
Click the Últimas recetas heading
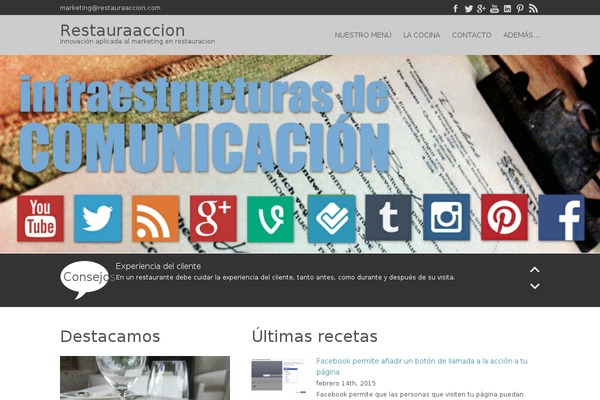pyautogui.click(x=315, y=336)
